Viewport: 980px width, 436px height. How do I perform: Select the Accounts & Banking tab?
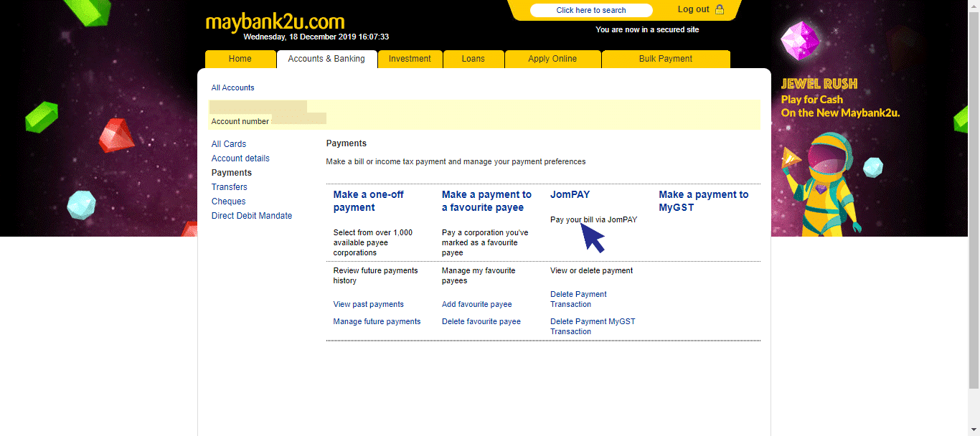tap(326, 59)
